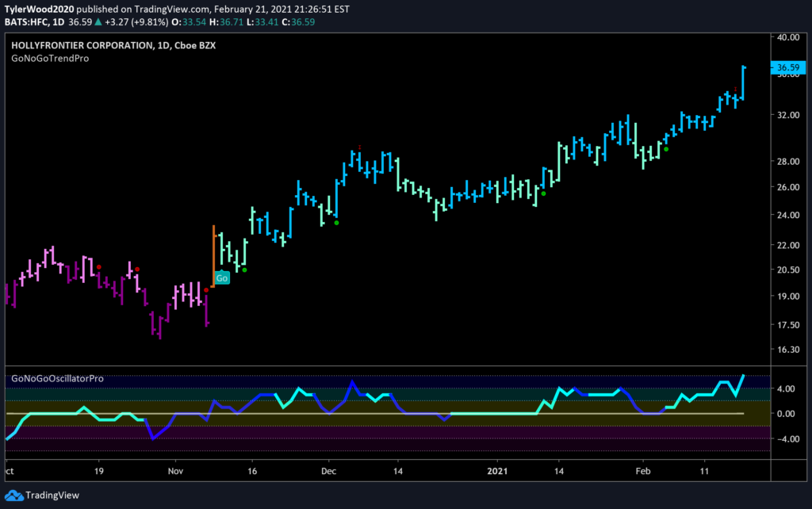Click the 17.50 price axis label

(788, 325)
